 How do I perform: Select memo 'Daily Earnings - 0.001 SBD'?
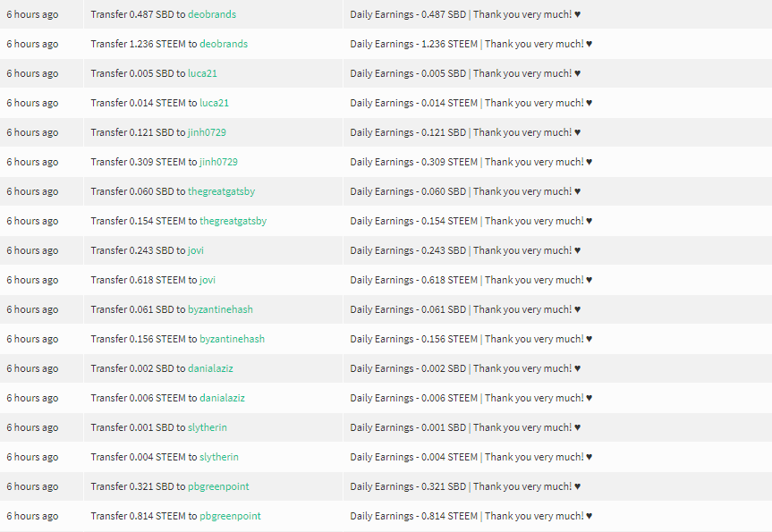click(408, 427)
